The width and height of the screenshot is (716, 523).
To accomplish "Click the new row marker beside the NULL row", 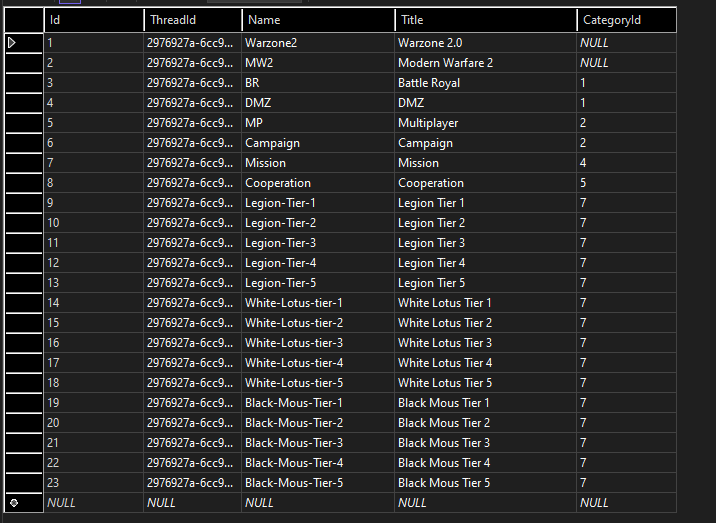I will 14,503.
